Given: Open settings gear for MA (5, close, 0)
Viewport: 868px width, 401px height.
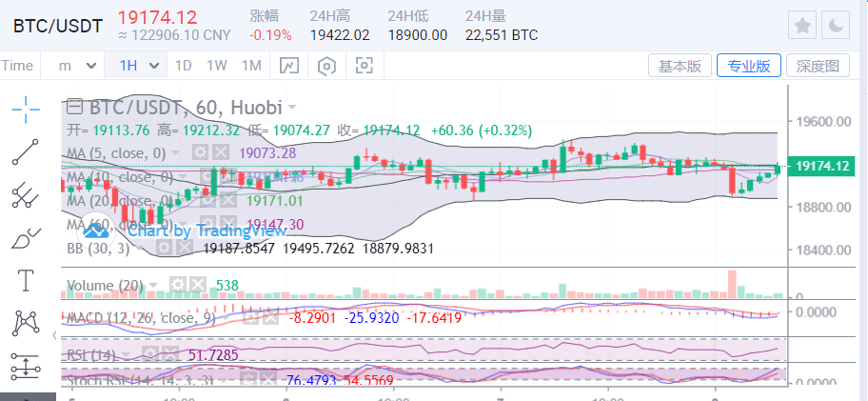Looking at the screenshot, I should click(201, 152).
